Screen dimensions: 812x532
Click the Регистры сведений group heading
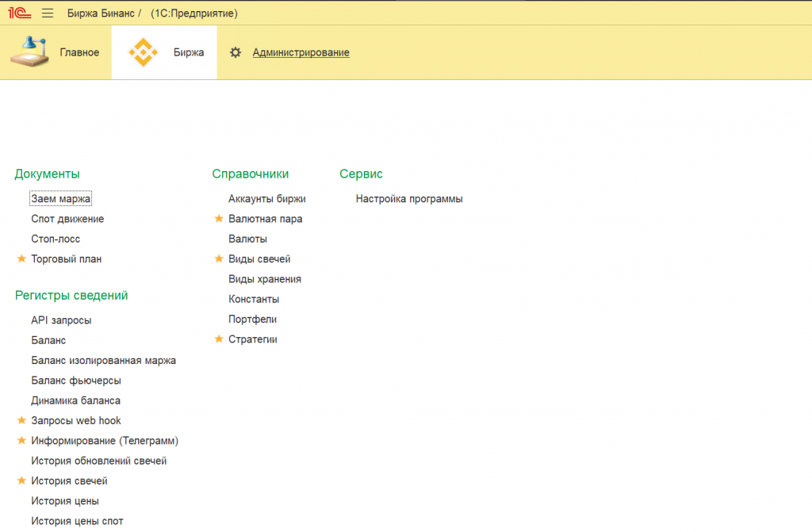pyautogui.click(x=71, y=295)
